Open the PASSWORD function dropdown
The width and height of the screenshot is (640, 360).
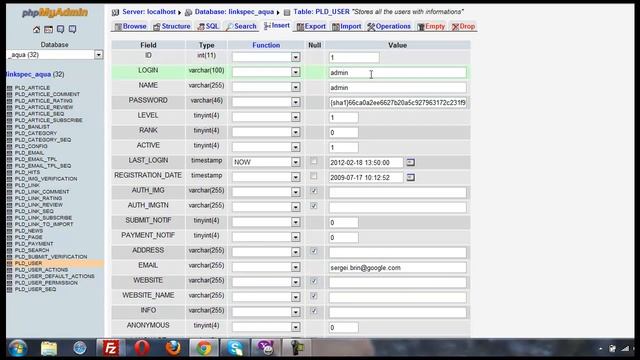[266, 102]
